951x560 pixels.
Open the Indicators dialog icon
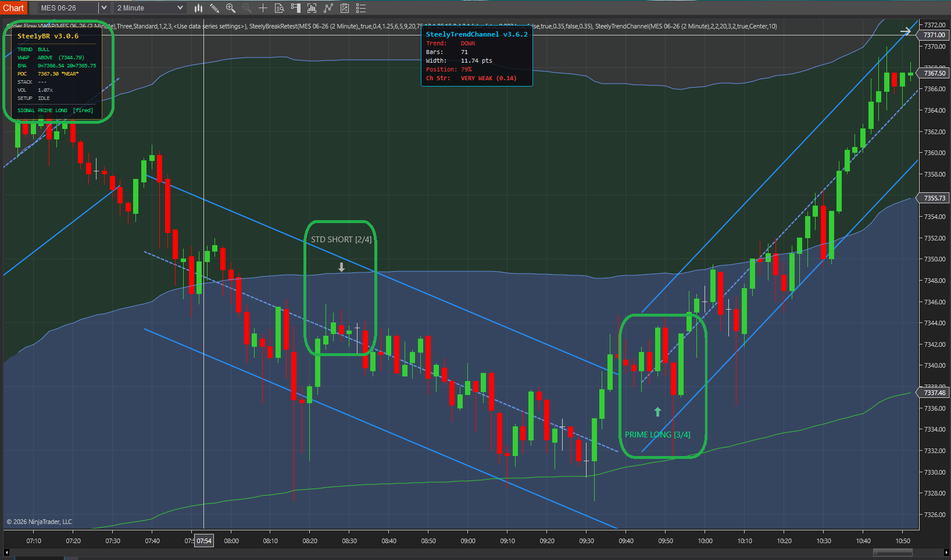(x=328, y=8)
